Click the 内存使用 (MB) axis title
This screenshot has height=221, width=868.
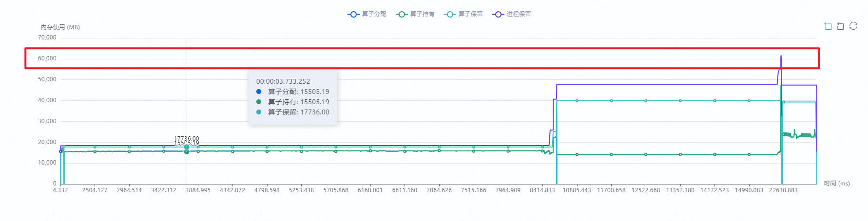click(x=60, y=27)
